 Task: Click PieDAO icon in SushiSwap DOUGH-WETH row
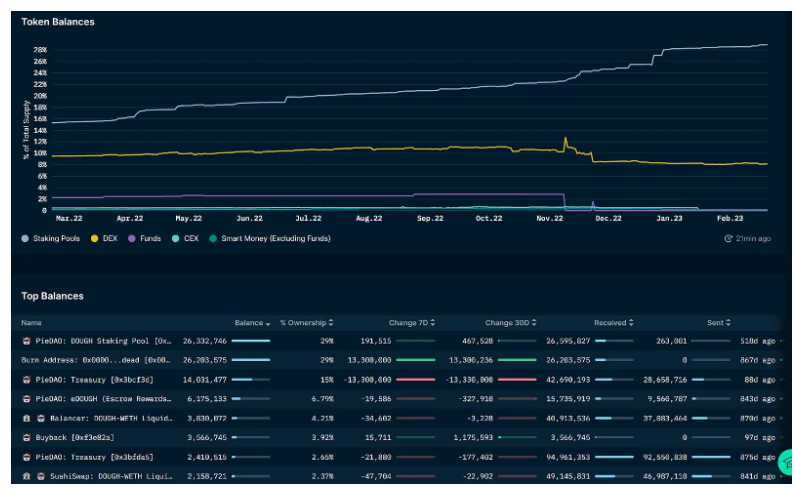(41, 477)
